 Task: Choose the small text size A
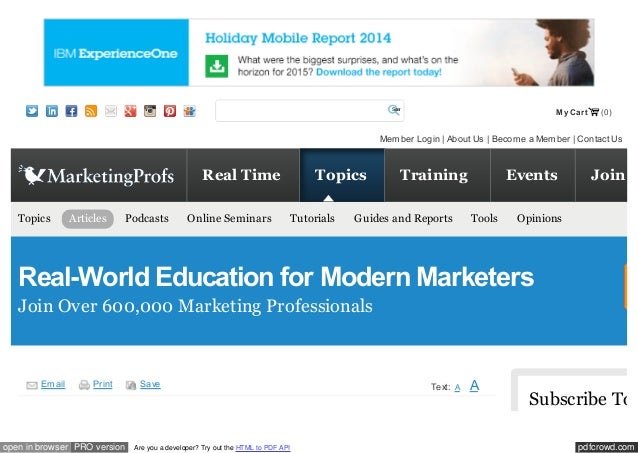point(457,387)
